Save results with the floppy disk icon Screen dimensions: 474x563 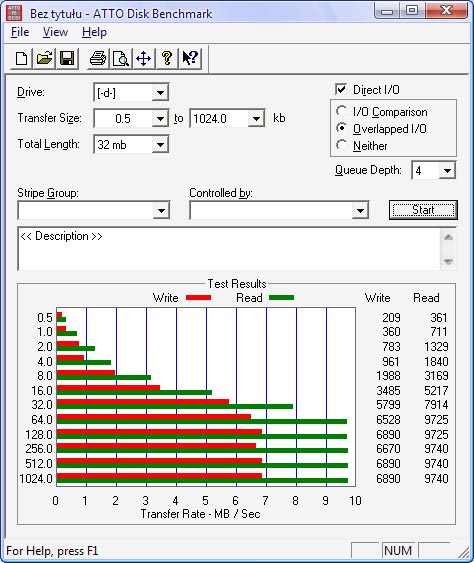tap(67, 58)
